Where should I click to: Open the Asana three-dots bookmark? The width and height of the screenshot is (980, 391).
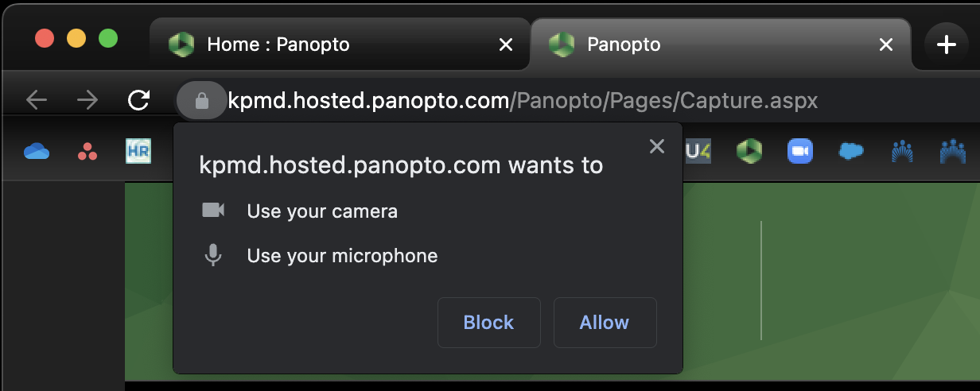click(87, 151)
